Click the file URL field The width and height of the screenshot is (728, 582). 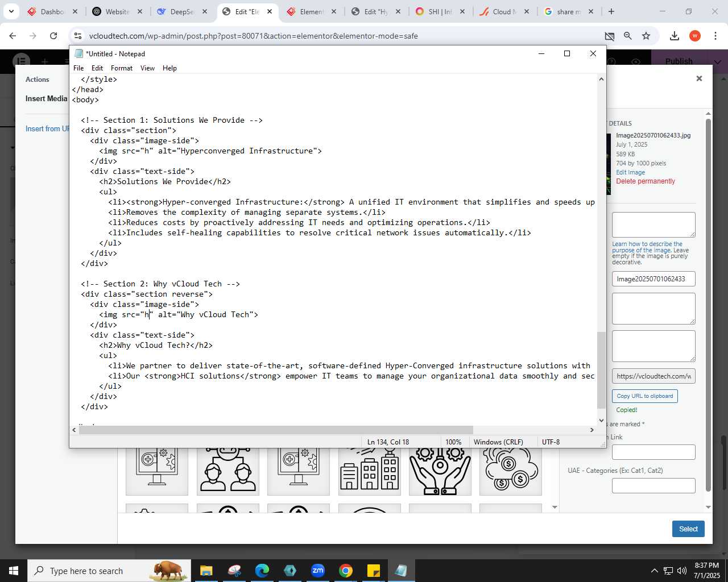point(653,376)
